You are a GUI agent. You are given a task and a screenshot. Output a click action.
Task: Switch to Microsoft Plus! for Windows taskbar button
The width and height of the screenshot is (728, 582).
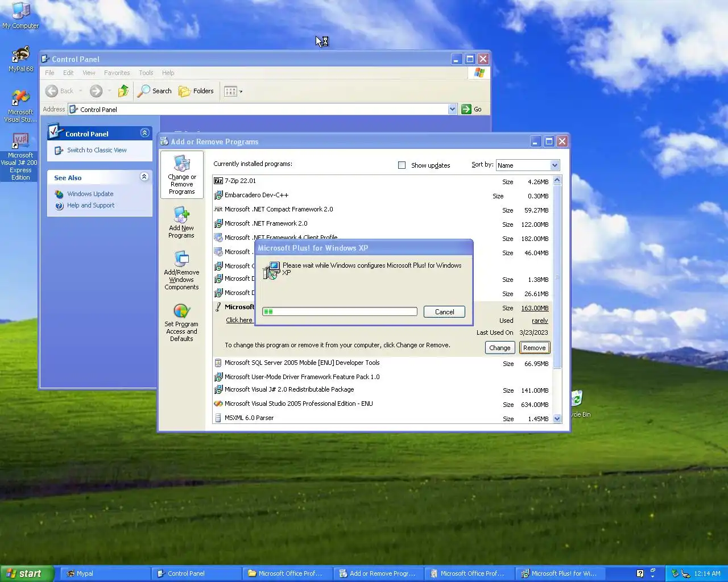tap(560, 573)
